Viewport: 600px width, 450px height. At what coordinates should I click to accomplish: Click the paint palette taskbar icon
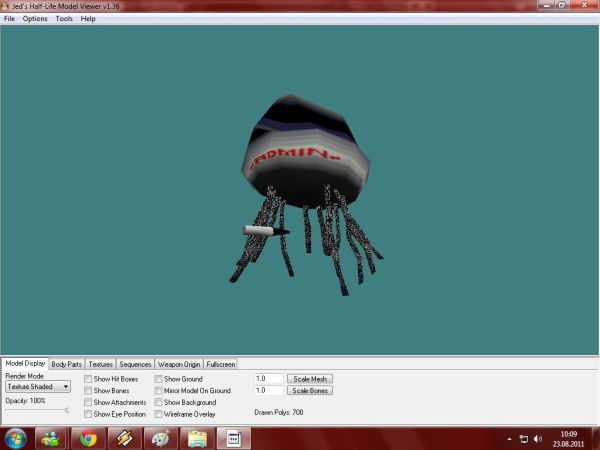coord(160,438)
